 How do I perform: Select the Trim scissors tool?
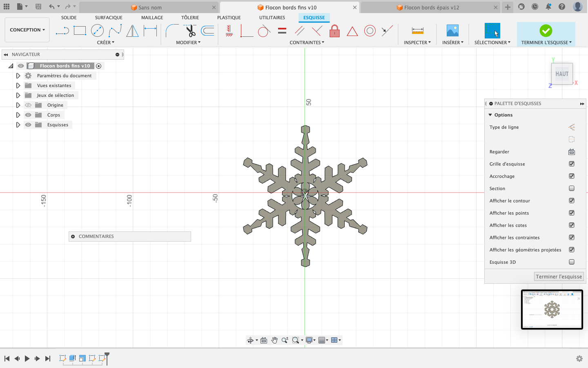pyautogui.click(x=190, y=31)
